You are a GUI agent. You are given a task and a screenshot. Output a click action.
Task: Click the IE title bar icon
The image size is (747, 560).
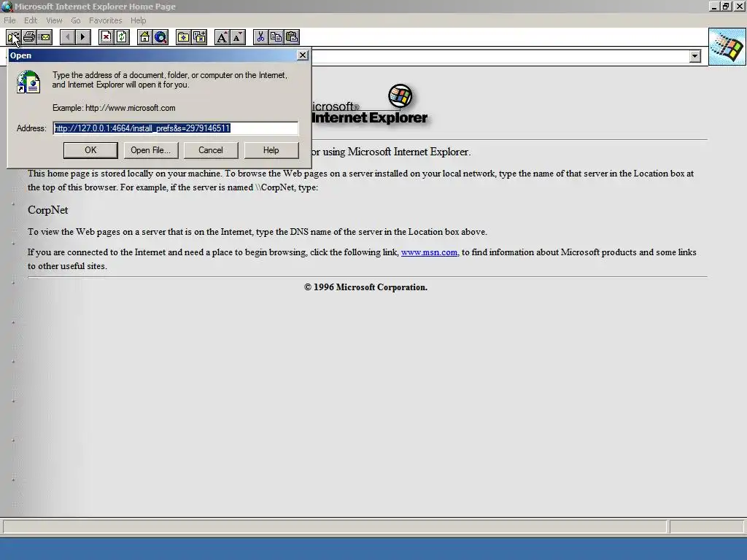7,6
